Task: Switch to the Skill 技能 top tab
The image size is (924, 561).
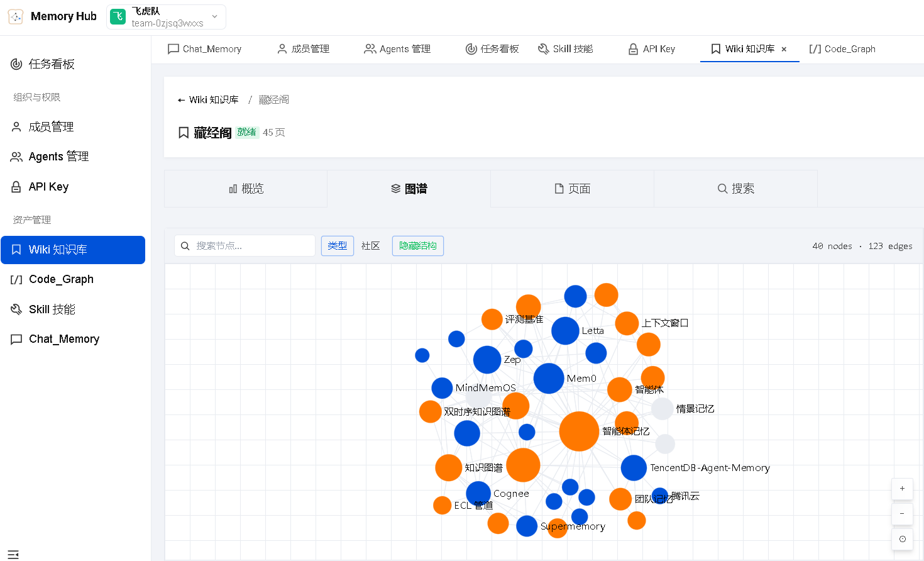Action: (566, 49)
